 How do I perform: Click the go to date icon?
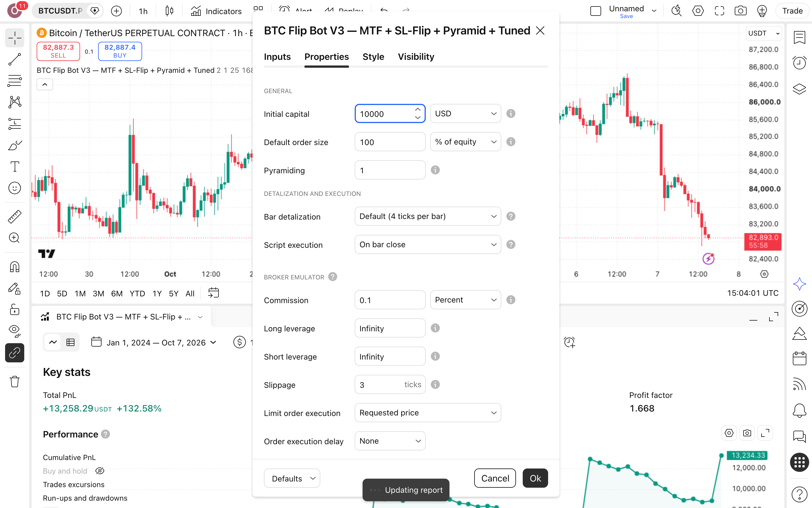click(213, 293)
